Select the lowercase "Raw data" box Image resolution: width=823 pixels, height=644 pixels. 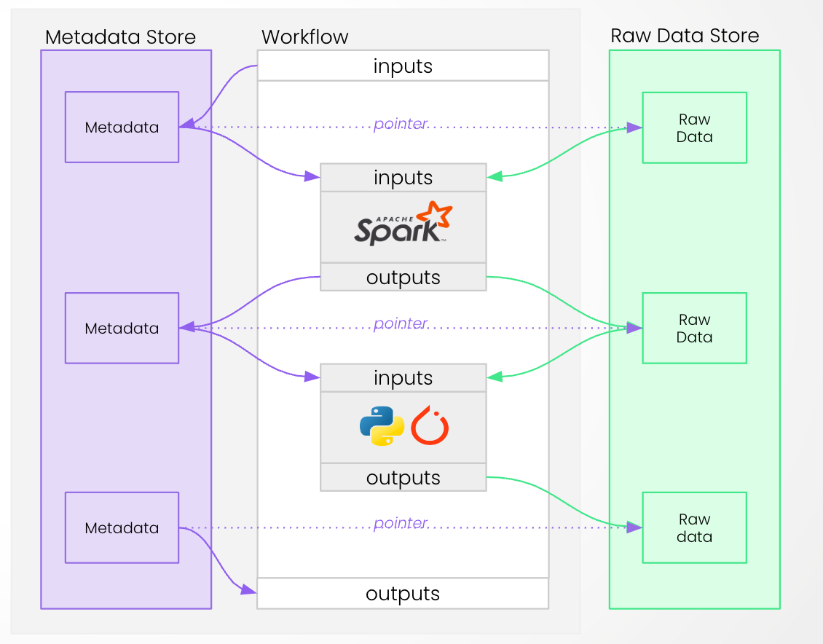(694, 527)
